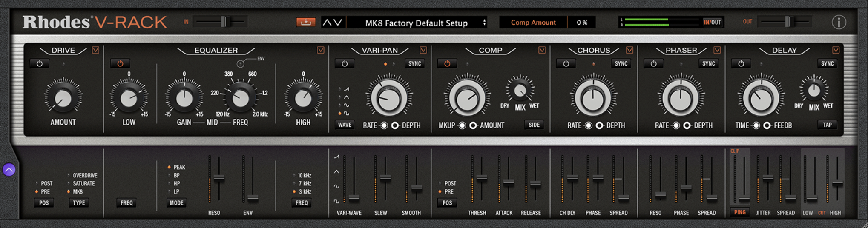Click the Drive TYPE button
Image resolution: width=868 pixels, height=228 pixels.
pos(79,203)
